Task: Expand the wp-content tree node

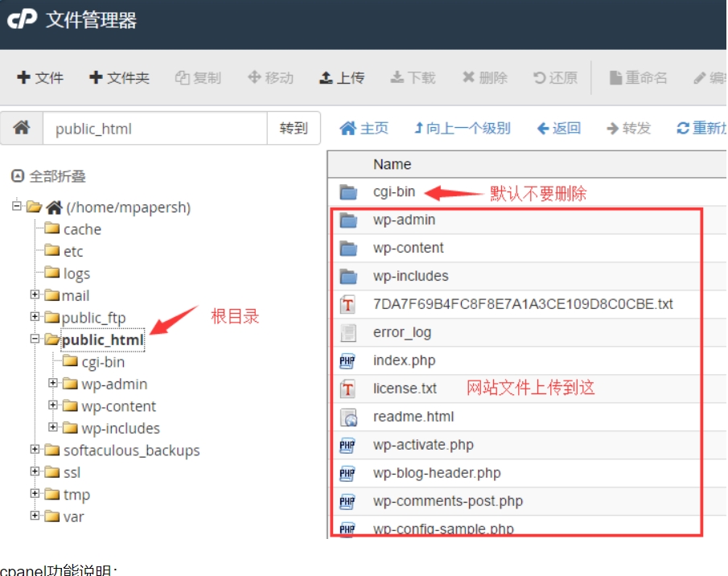Action: click(53, 405)
